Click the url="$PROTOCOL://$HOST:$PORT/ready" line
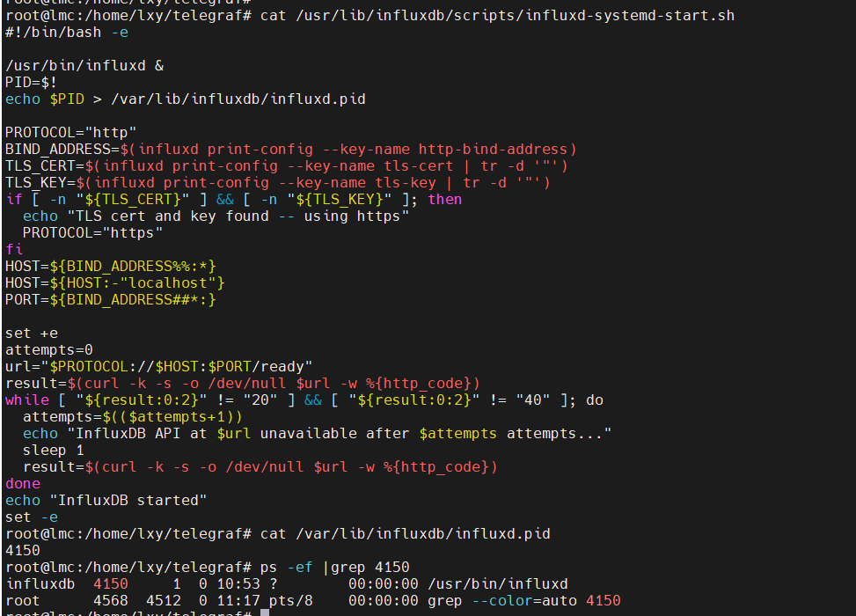This screenshot has height=616, width=856. pyautogui.click(x=159, y=366)
